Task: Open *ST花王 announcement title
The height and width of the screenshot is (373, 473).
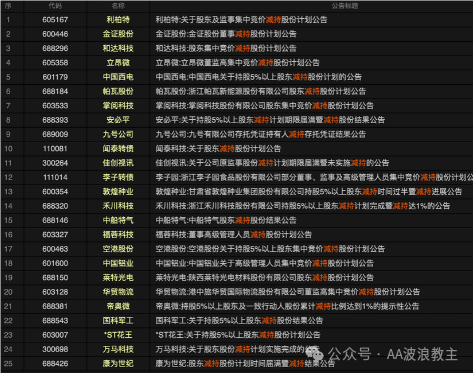Action: tap(238, 335)
